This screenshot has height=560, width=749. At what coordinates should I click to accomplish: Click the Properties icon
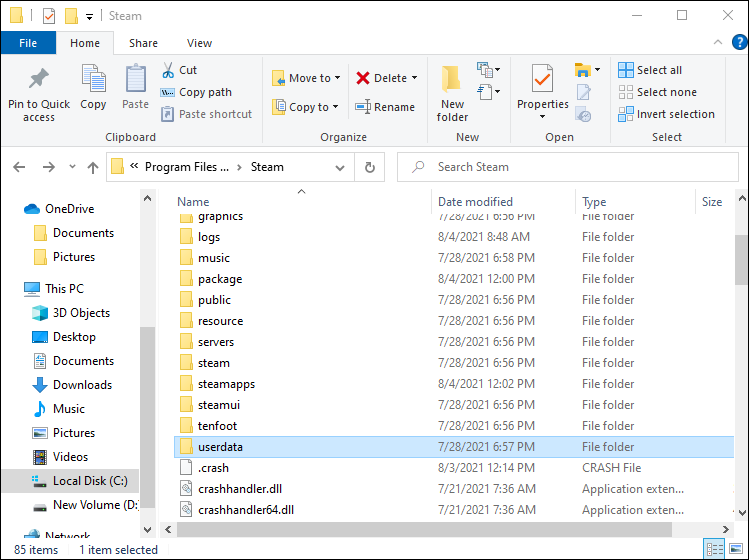542,78
